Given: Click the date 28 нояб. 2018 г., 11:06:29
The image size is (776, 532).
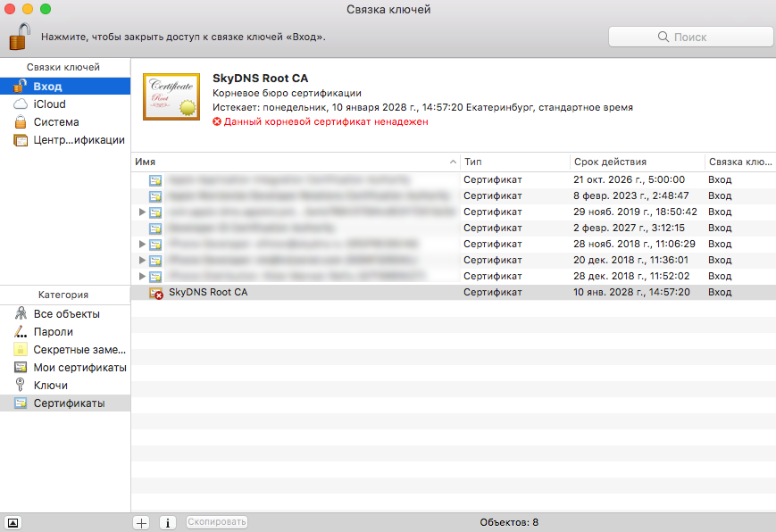Looking at the screenshot, I should coord(634,244).
